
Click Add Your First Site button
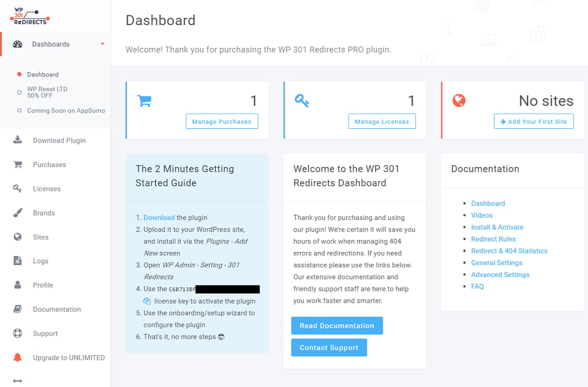tap(534, 121)
